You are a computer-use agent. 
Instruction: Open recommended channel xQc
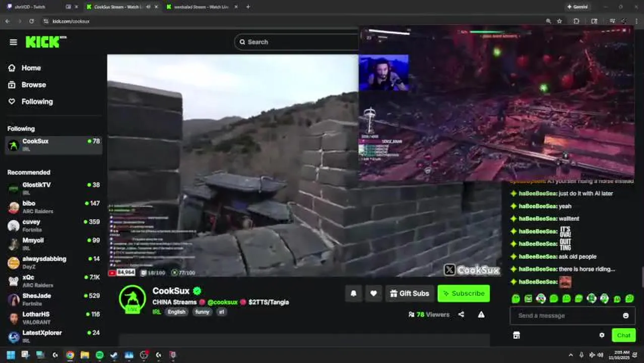click(54, 281)
